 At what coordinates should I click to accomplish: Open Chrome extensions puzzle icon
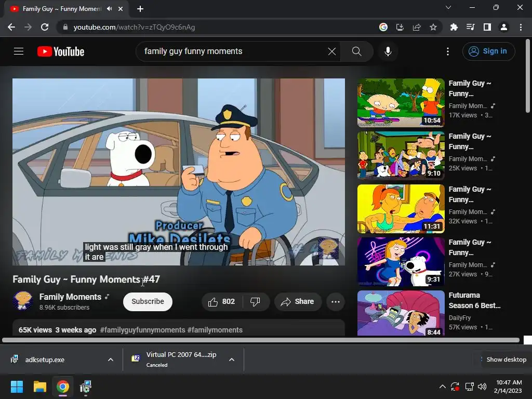454,27
